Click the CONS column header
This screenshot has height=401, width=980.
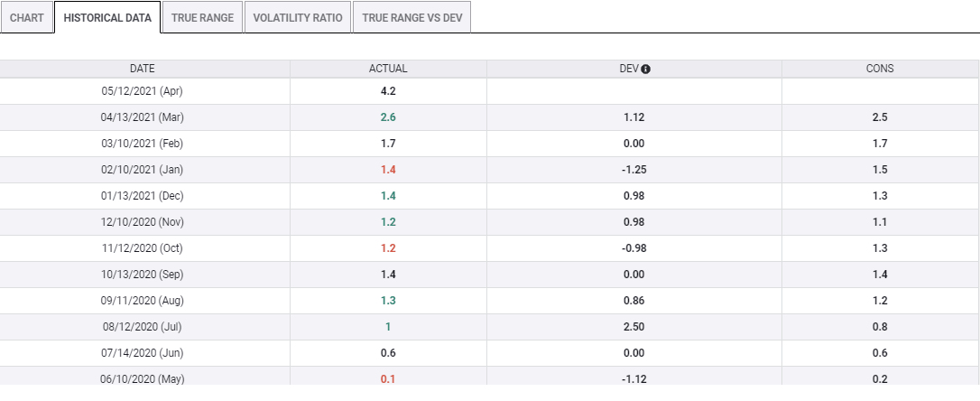click(880, 69)
